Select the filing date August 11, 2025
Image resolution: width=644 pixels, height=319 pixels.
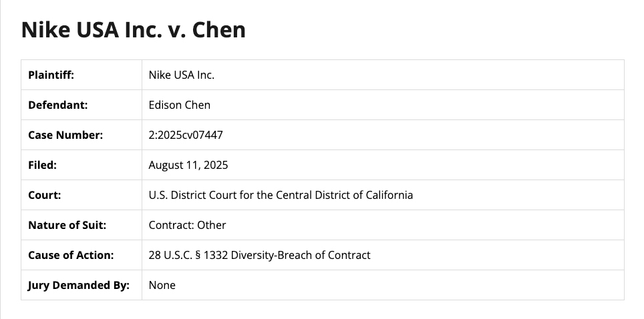coord(188,165)
